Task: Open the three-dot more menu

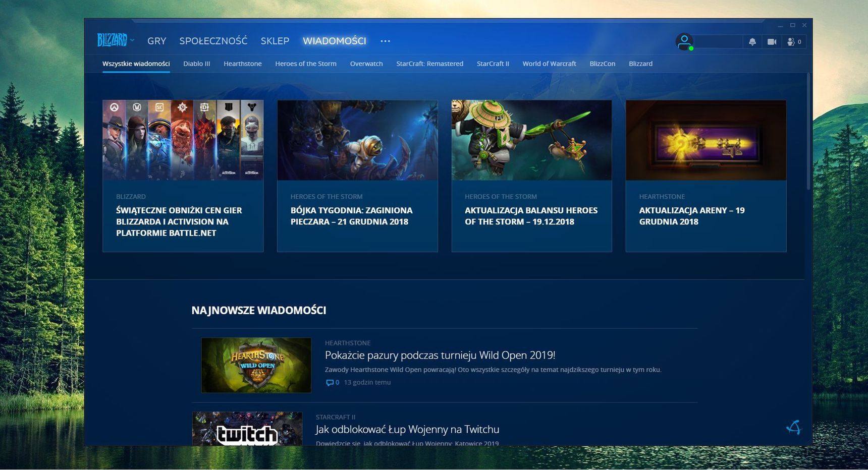Action: pyautogui.click(x=385, y=41)
